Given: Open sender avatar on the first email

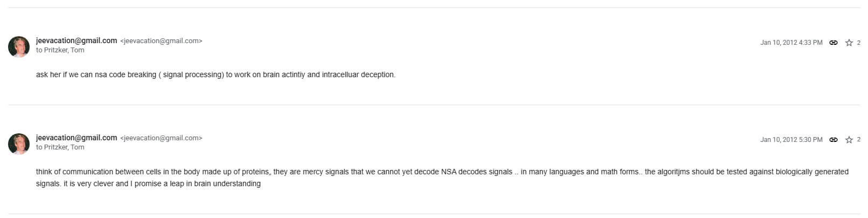Looking at the screenshot, I should (19, 46).
